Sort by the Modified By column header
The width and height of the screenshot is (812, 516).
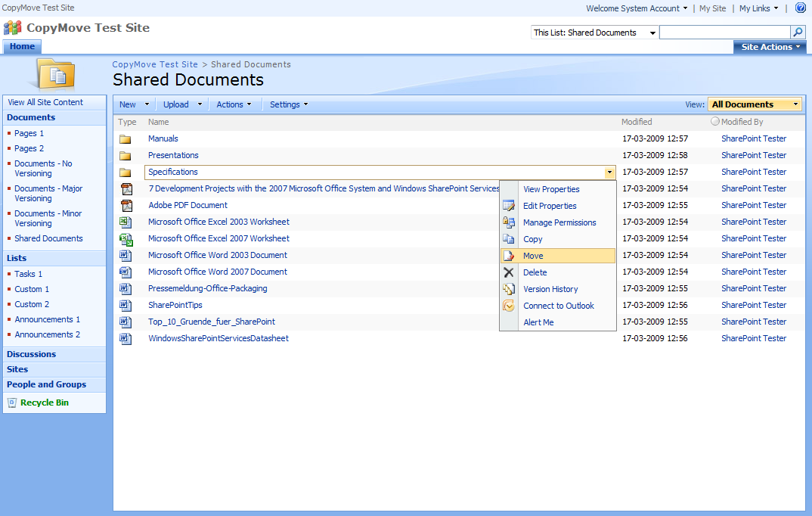(x=742, y=122)
